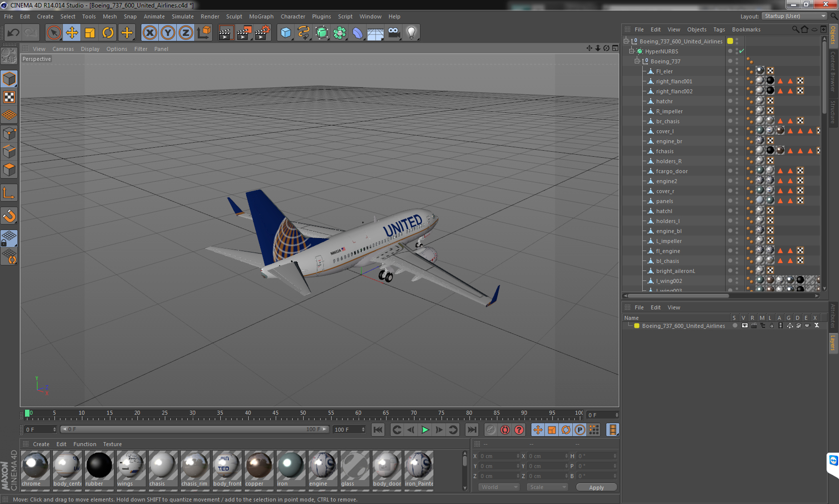Toggle the HyperNURBS enable checkmark
This screenshot has height=504, width=839.
click(x=742, y=51)
